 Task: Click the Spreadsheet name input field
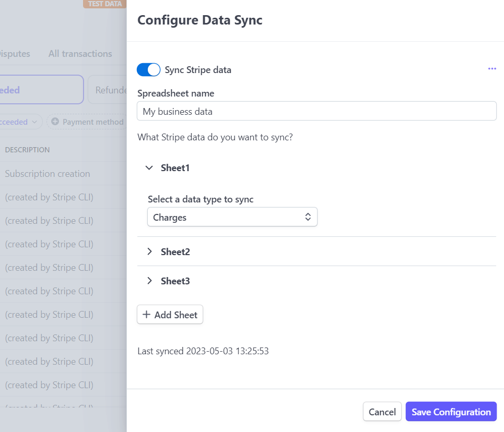pyautogui.click(x=316, y=111)
